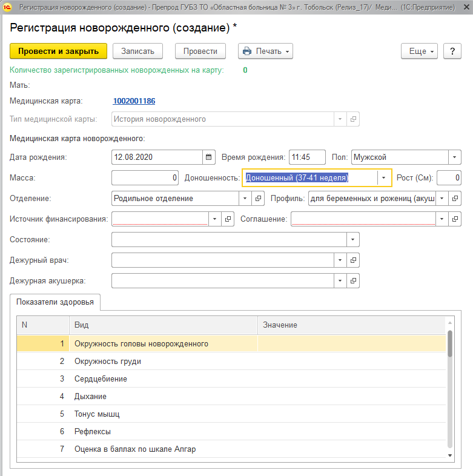The width and height of the screenshot is (473, 476).
Task: Open the Печать dropdown menu
Action: (265, 51)
